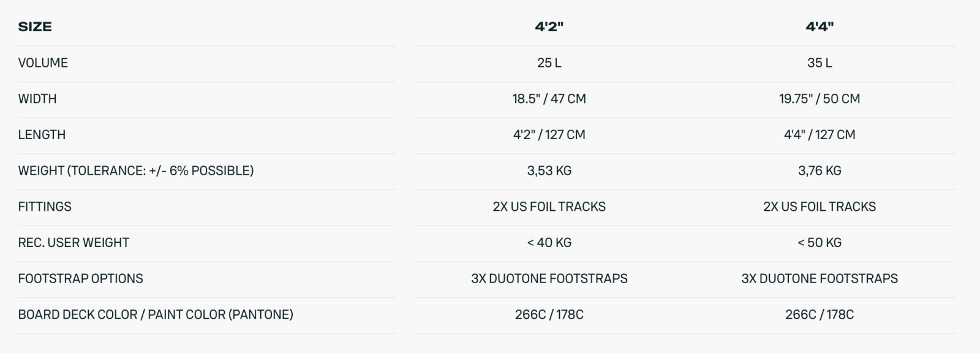
Task: Click the FOOTSTRAP OPTIONS row label
Action: pos(80,279)
